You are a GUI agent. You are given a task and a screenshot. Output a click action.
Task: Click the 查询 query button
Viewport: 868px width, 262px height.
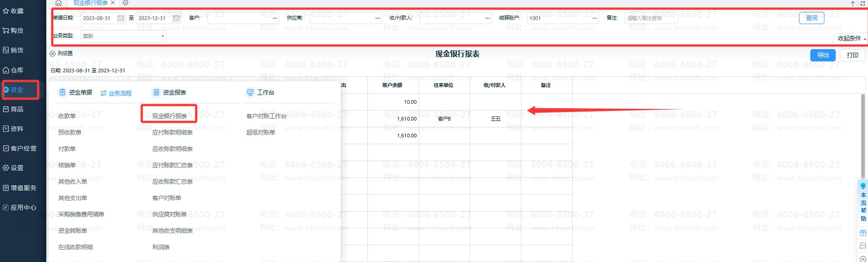811,18
